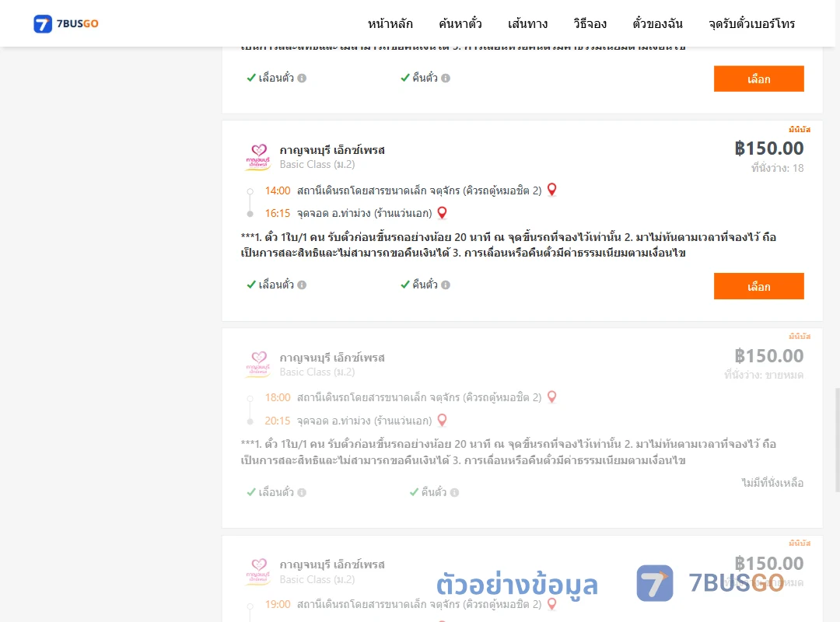Click มินิบัส tag on the 18:00 card
The image size is (840, 622).
pos(800,337)
